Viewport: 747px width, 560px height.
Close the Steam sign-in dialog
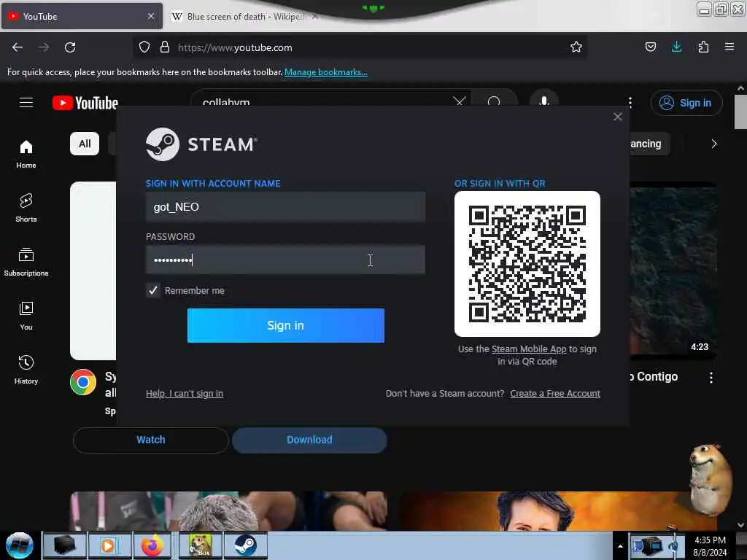[618, 117]
